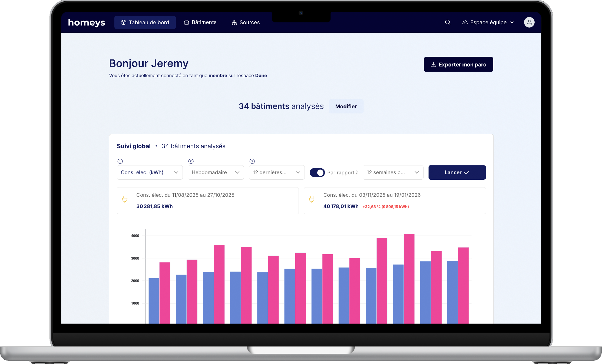Click Modifier next to 34 bâtiments
Screen dimensions: 602x364
tap(346, 106)
